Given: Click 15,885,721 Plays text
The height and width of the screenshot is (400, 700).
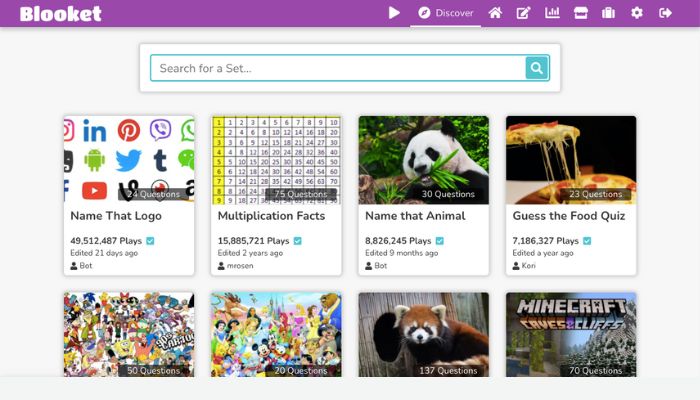Looking at the screenshot, I should pyautogui.click(x=253, y=241).
